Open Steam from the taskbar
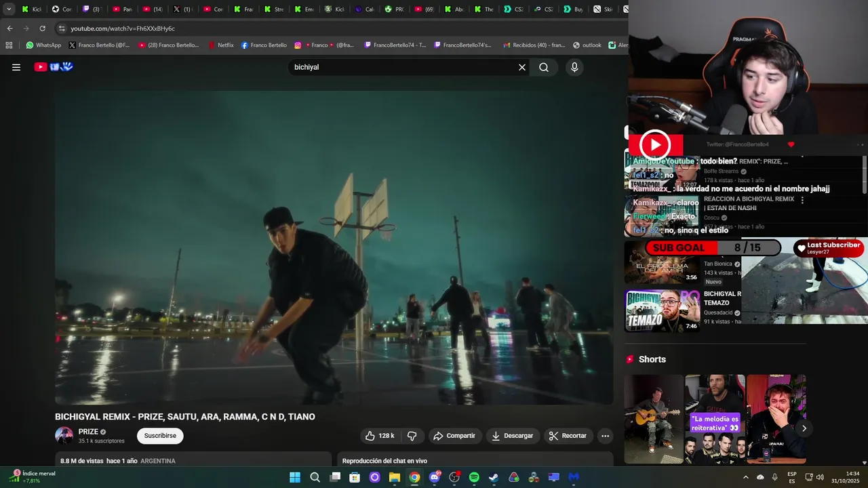This screenshot has width=868, height=488. pos(494,477)
